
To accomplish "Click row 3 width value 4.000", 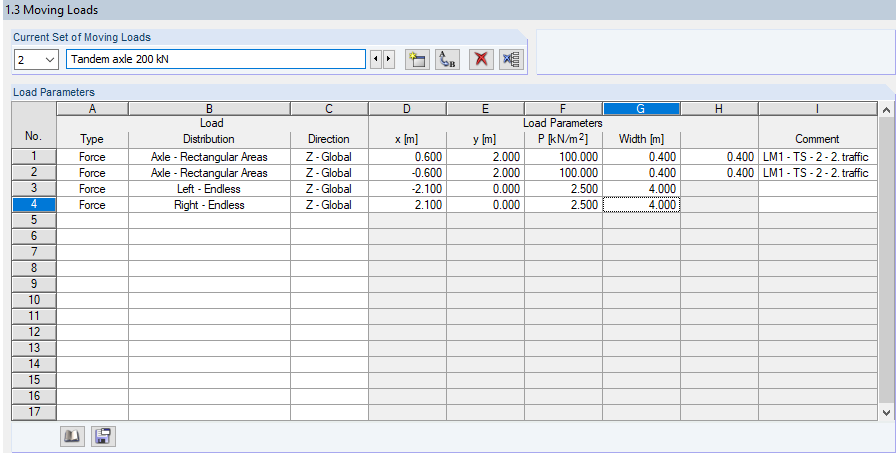I will point(641,189).
